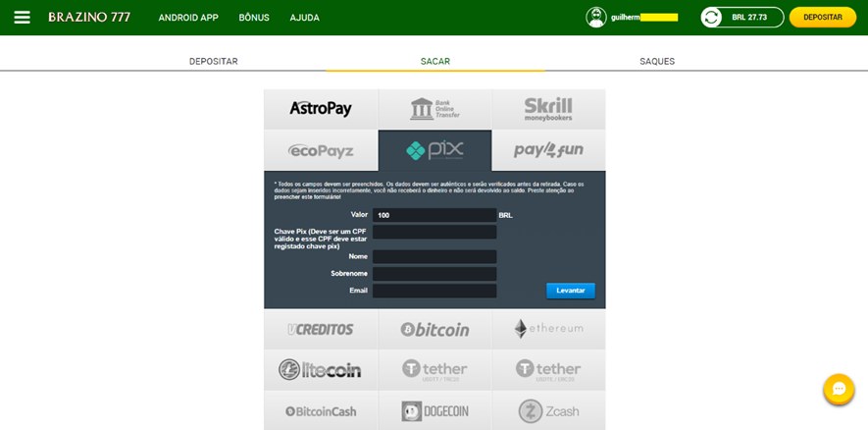Switch to the Sacar tab
The width and height of the screenshot is (868, 430).
pyautogui.click(x=435, y=62)
